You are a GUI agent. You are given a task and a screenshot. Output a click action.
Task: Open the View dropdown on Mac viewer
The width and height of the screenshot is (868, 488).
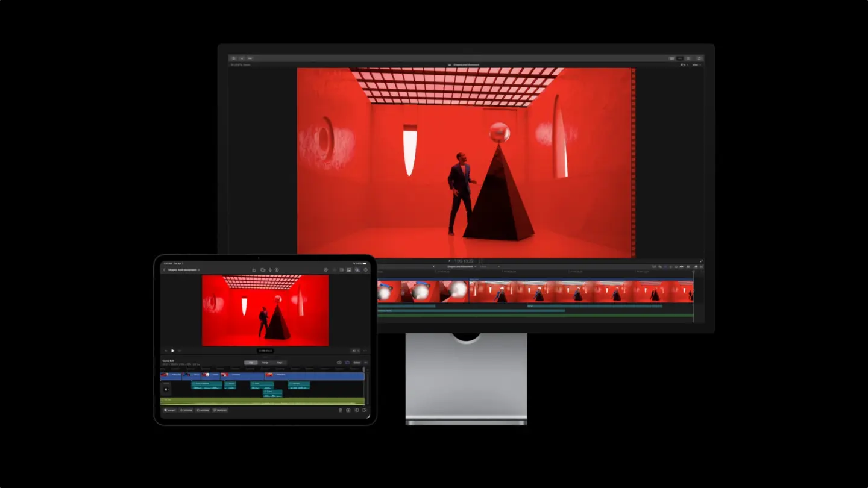coord(697,64)
